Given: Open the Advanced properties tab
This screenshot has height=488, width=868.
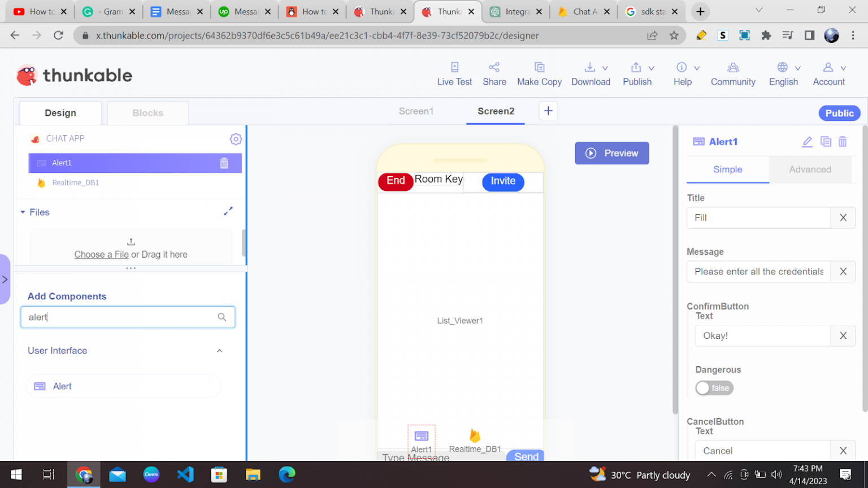Looking at the screenshot, I should pyautogui.click(x=810, y=169).
